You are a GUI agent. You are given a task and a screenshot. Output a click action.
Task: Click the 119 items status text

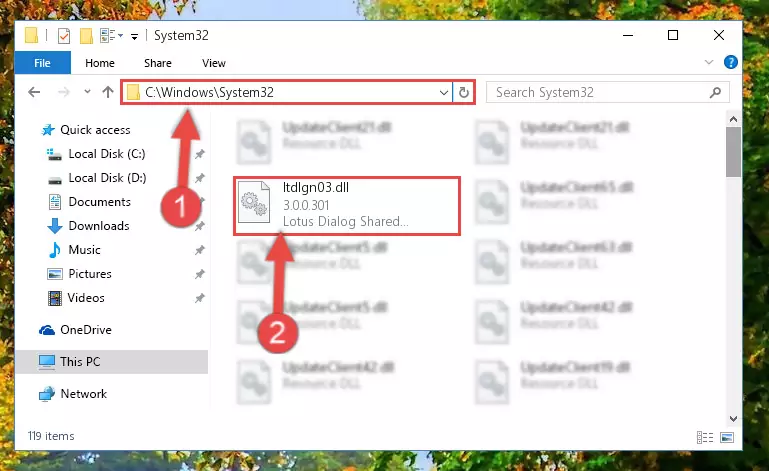[x=51, y=436]
